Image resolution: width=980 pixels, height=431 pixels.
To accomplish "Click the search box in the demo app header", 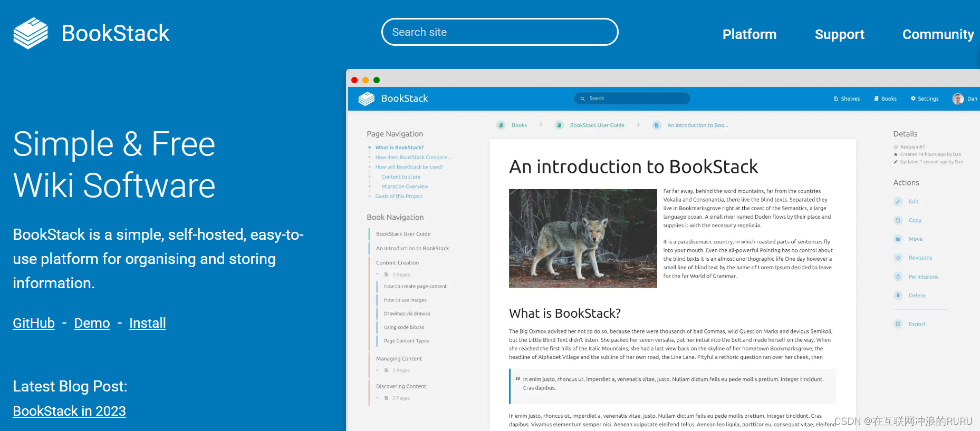I will pos(632,99).
